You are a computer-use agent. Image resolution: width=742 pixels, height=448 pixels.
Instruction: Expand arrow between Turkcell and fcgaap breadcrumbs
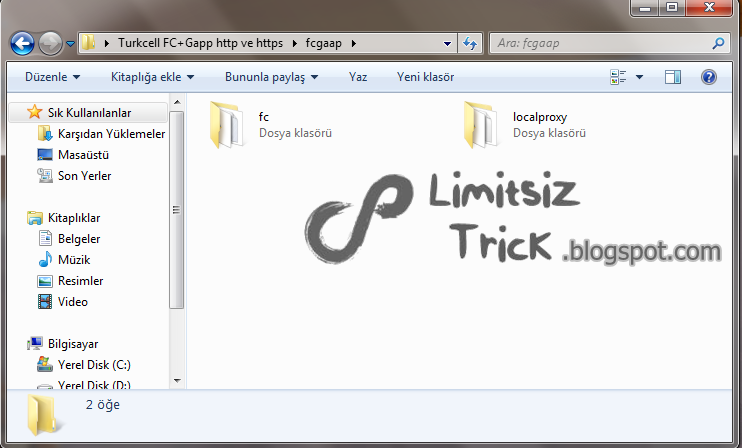(295, 43)
